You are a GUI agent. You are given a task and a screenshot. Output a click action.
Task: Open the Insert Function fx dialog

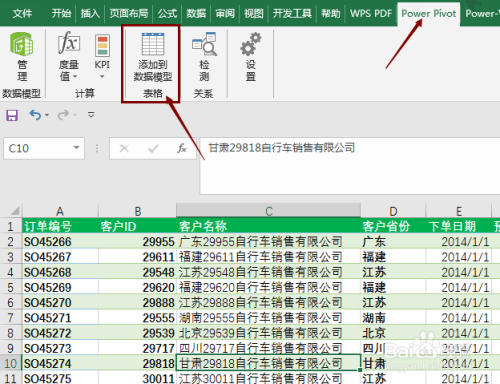click(x=182, y=148)
